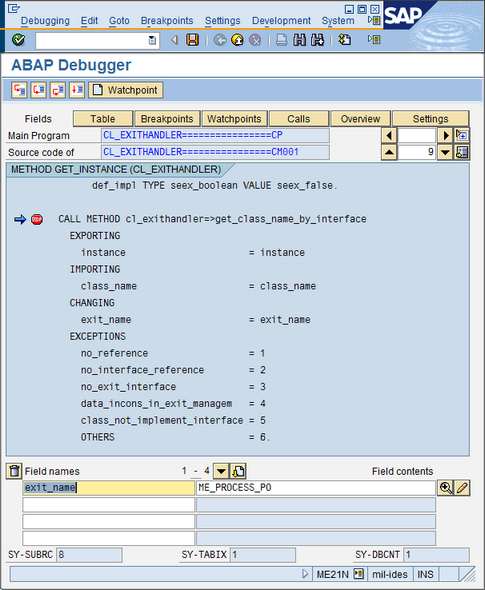Image resolution: width=485 pixels, height=590 pixels.
Task: Open the System menu
Action: [338, 21]
